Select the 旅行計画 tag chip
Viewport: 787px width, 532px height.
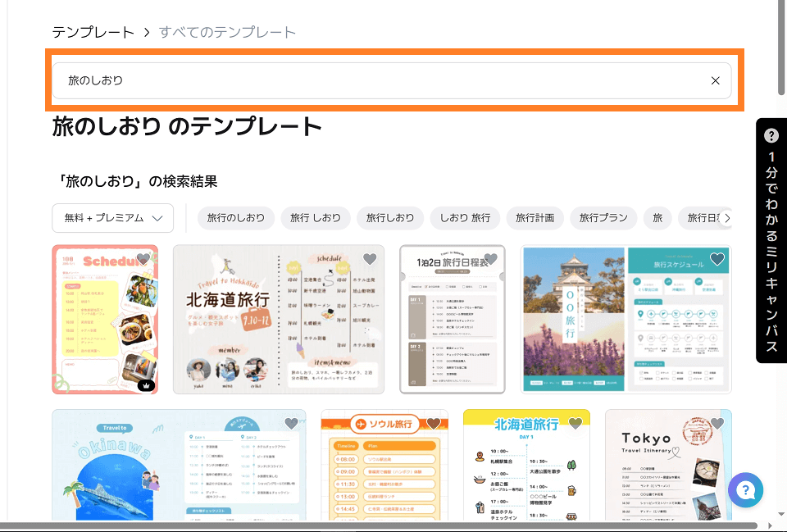(x=535, y=218)
